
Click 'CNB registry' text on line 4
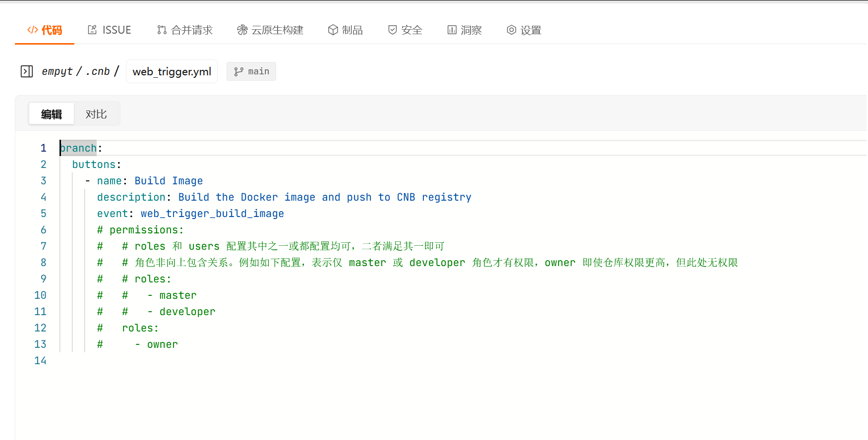pyautogui.click(x=434, y=197)
